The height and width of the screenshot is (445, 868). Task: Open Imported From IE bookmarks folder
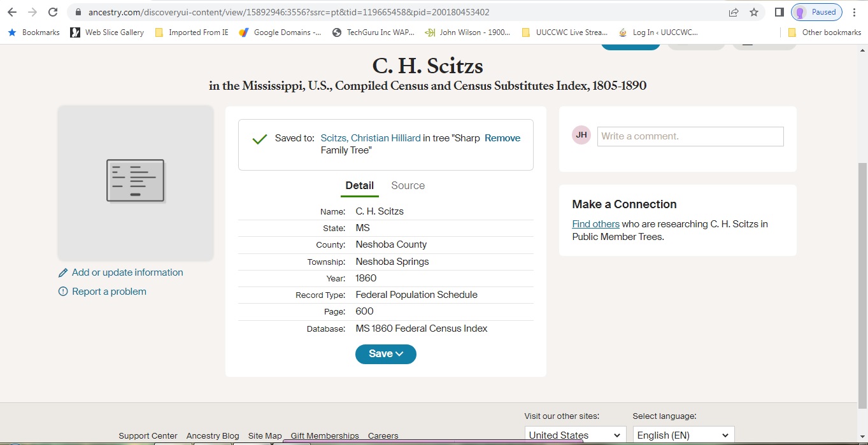[x=192, y=32]
